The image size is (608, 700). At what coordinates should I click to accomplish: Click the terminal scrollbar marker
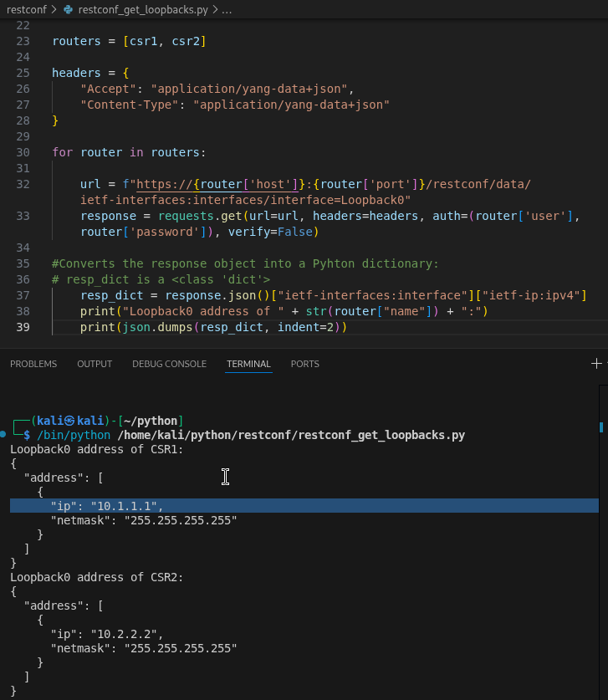(601, 427)
